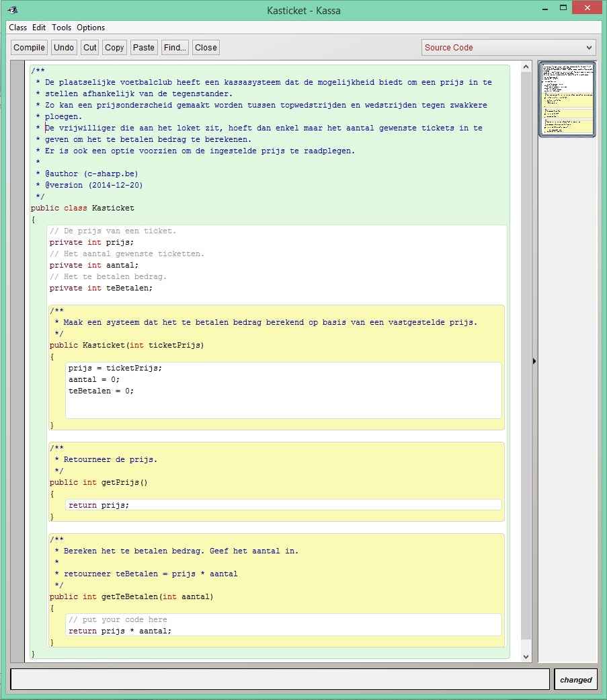Screen dimensions: 607x700
Task: Open the Tools menu
Action: pyautogui.click(x=61, y=27)
